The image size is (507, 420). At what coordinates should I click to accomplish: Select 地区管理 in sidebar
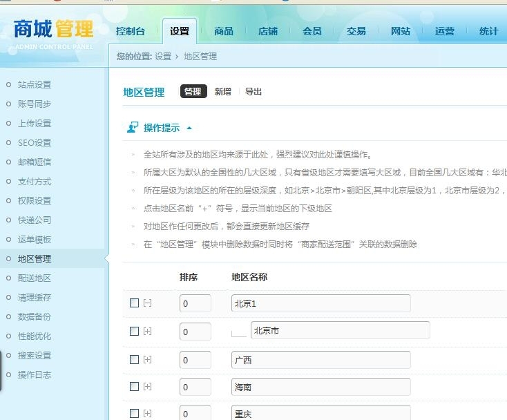(35, 258)
